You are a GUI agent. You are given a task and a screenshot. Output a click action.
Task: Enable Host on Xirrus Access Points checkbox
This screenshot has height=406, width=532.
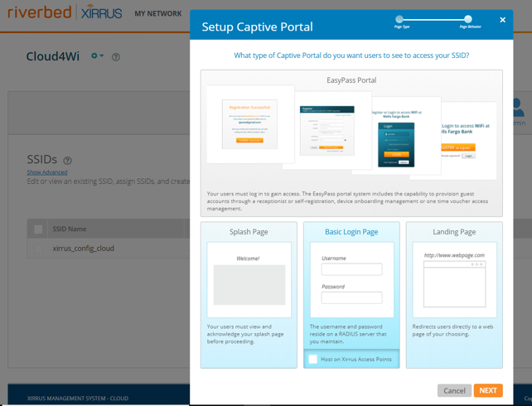(313, 359)
